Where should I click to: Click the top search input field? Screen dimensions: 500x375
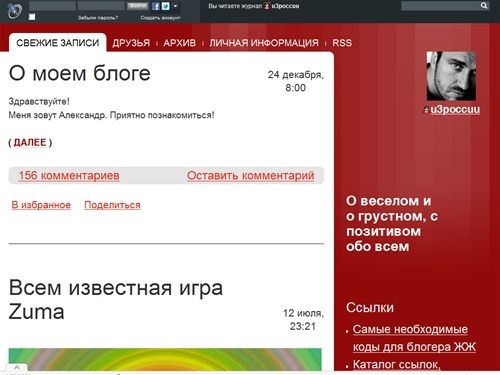coord(441,6)
